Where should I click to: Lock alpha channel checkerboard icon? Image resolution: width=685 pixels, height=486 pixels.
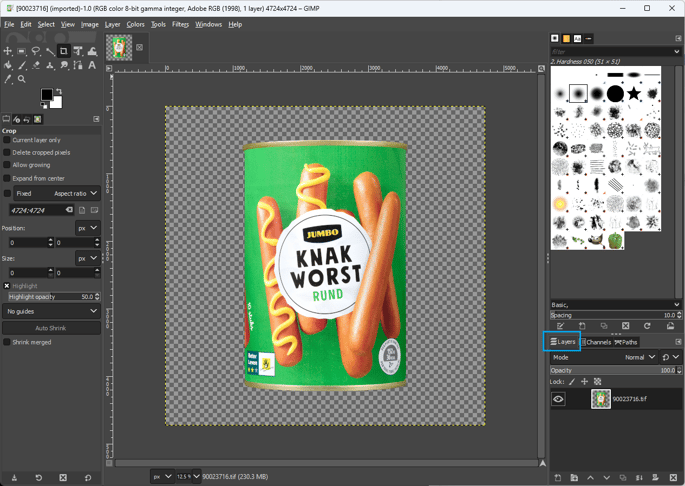[597, 382]
